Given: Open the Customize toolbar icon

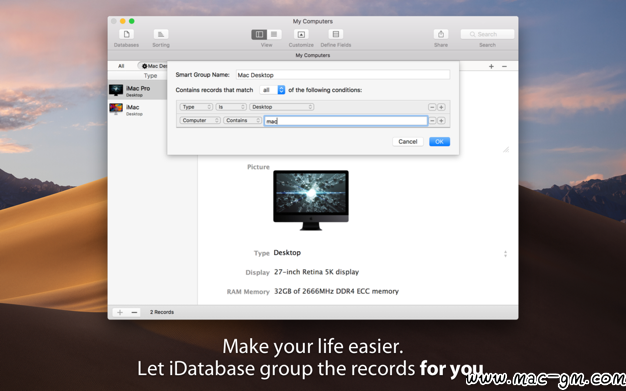Looking at the screenshot, I should [301, 34].
